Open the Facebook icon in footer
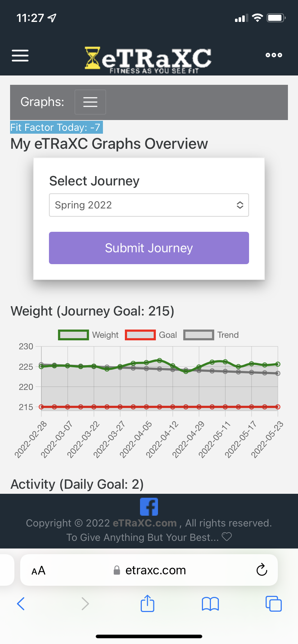Image resolution: width=298 pixels, height=644 pixels. [149, 507]
